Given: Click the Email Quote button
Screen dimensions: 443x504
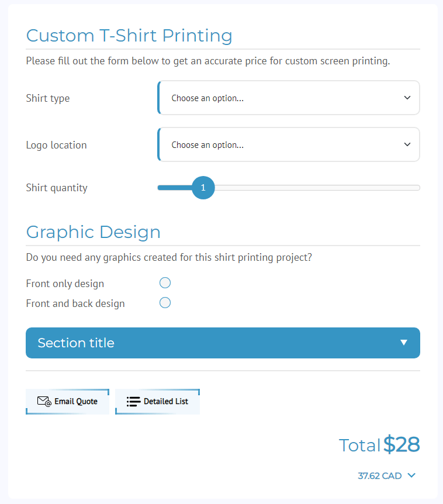Looking at the screenshot, I should coord(67,402).
